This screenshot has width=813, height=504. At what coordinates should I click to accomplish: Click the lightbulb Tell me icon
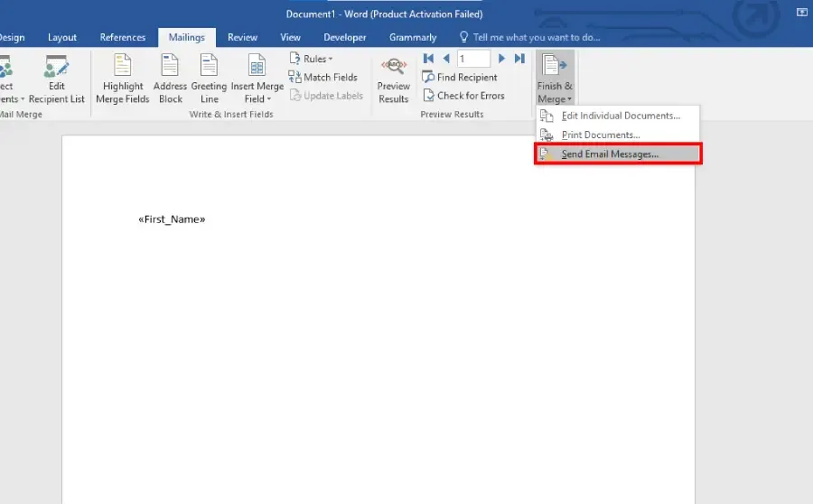click(463, 37)
